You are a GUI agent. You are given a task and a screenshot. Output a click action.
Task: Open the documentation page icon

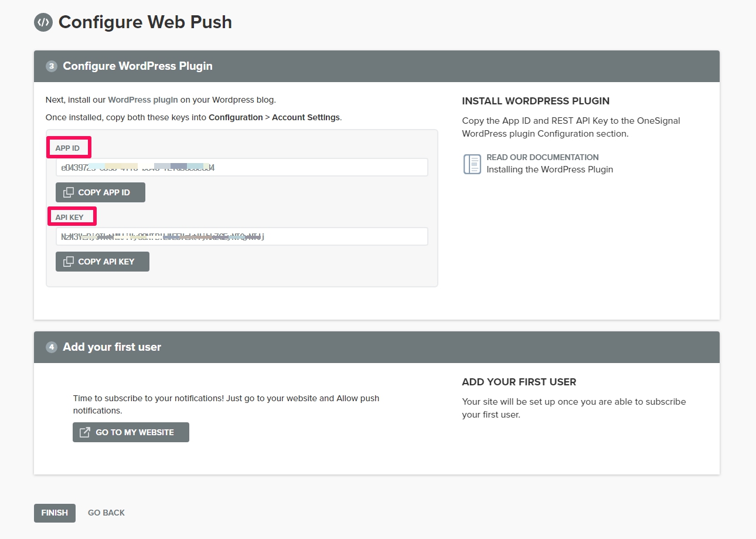click(x=472, y=164)
